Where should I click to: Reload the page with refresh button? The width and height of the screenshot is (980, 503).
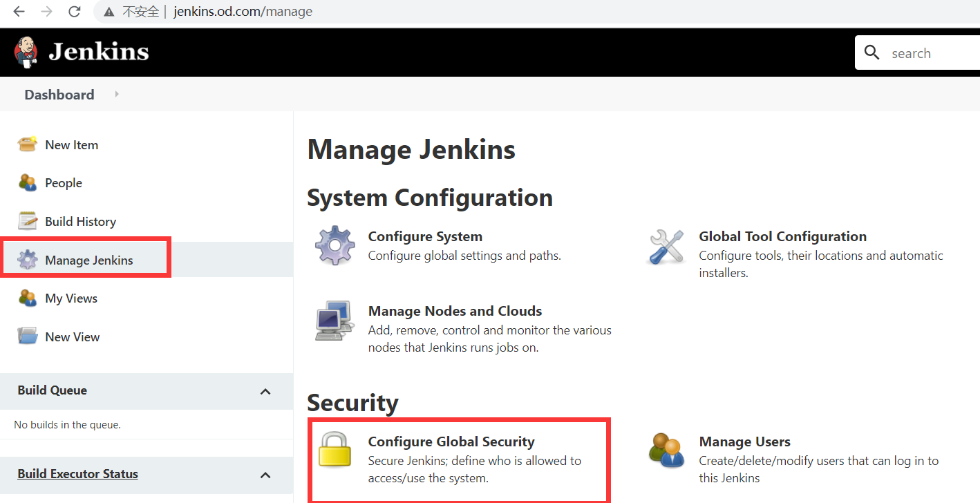(75, 12)
